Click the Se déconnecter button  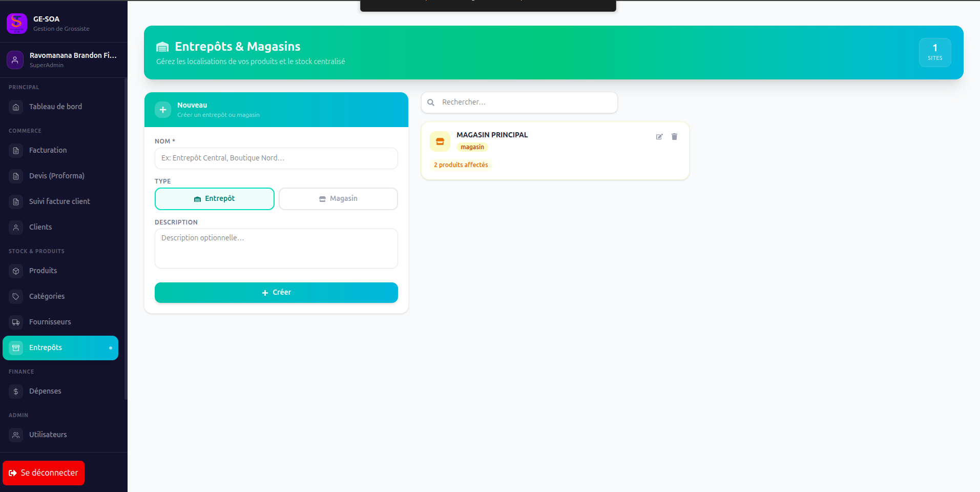click(44, 473)
